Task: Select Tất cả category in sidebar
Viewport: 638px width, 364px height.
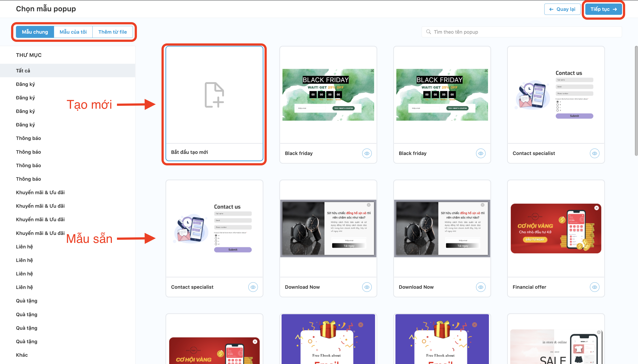Action: [23, 70]
